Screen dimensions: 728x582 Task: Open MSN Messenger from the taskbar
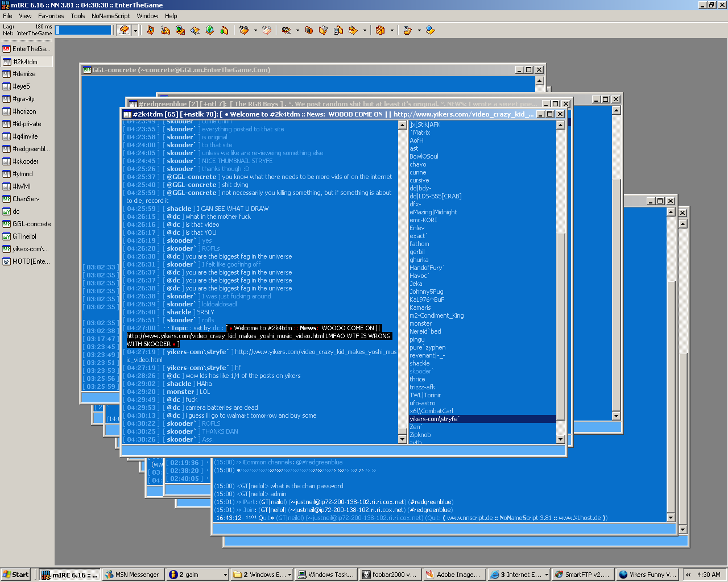[133, 575]
